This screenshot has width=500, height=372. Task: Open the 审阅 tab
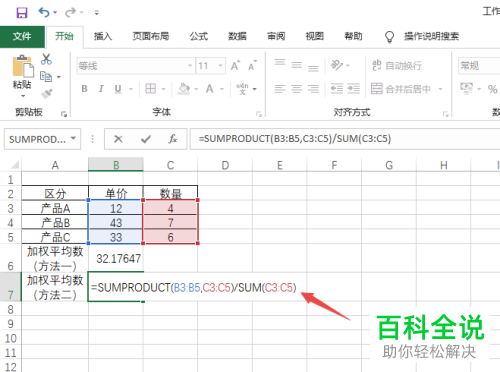pos(276,36)
